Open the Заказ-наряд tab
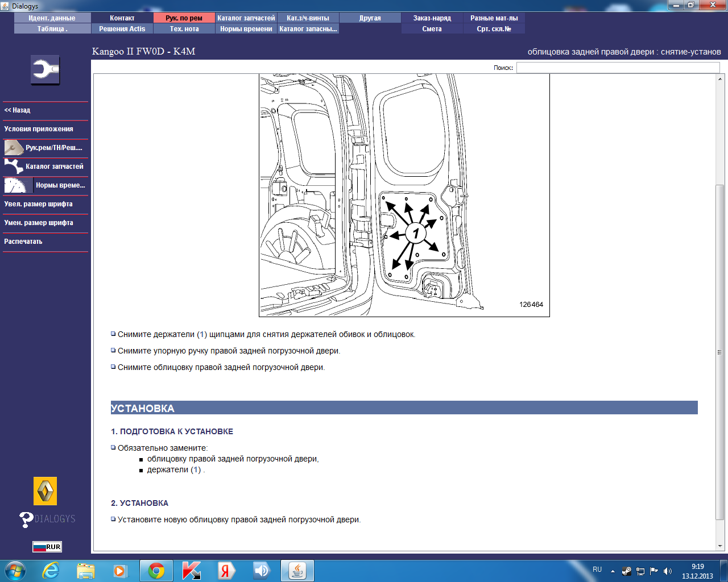728x582 pixels. (x=432, y=18)
